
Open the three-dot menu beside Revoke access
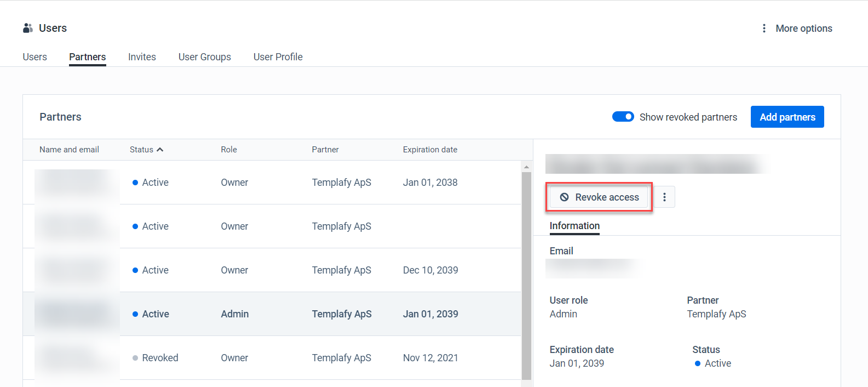click(x=664, y=197)
